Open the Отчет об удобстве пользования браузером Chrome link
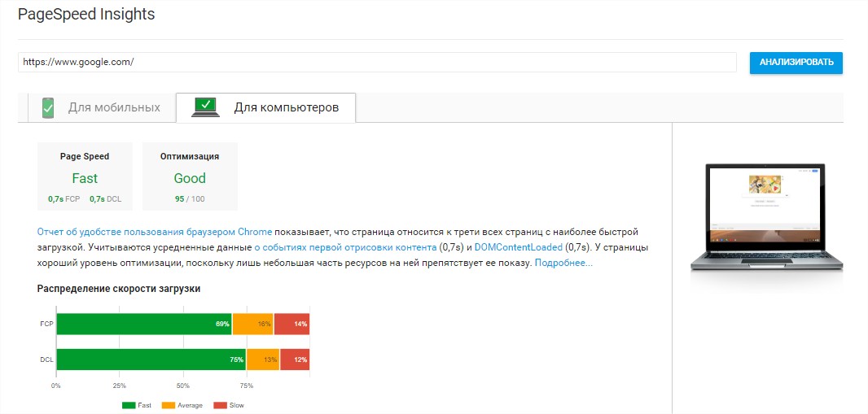Screen dimensions: 868x414 pyautogui.click(x=155, y=232)
